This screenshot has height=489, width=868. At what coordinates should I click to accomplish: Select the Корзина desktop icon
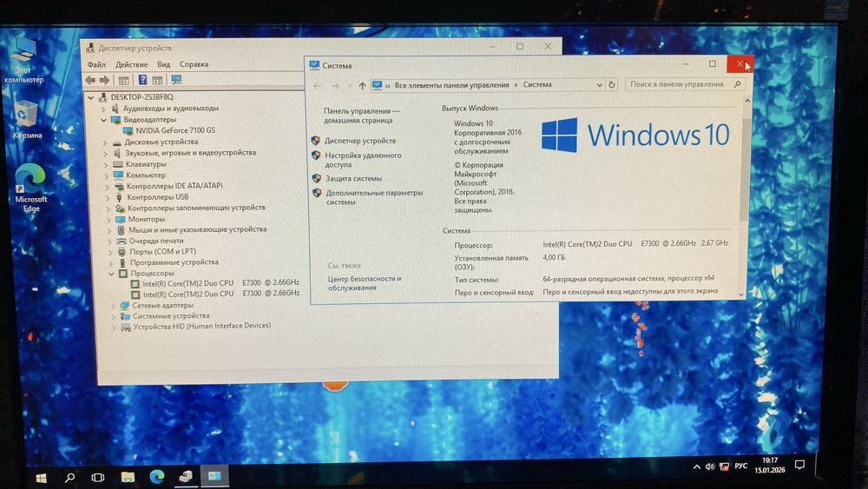(27, 118)
